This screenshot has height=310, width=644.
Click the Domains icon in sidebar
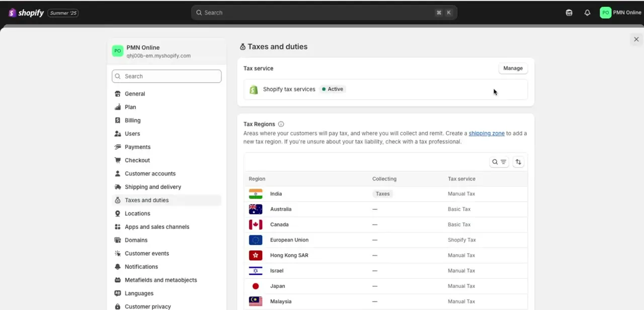(118, 241)
